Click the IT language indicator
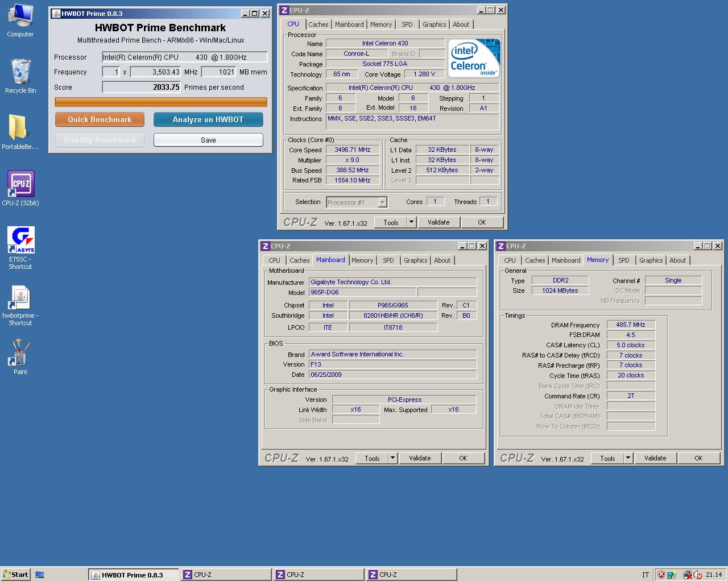Viewport: 728px width, 582px height. pyautogui.click(x=646, y=575)
